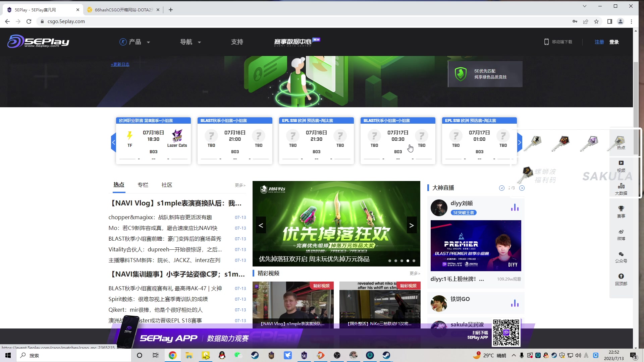644x362 pixels.
Task: Open the WeChat taskbar icon
Action: (238, 355)
